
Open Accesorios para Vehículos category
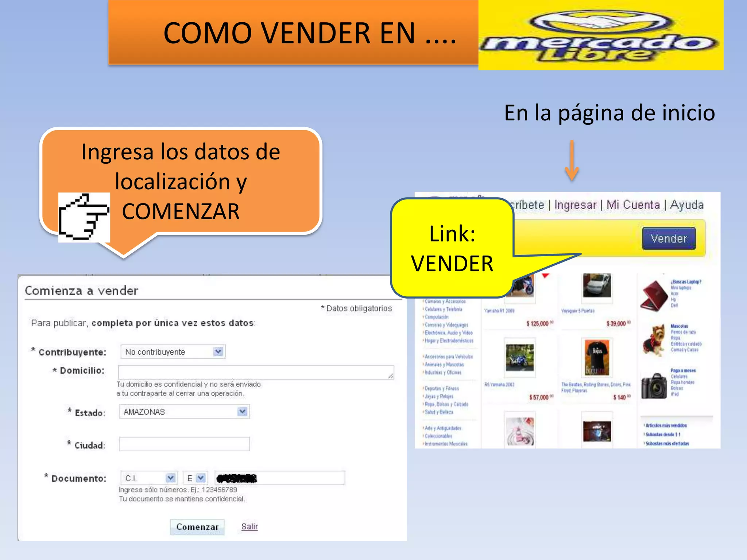pos(448,357)
